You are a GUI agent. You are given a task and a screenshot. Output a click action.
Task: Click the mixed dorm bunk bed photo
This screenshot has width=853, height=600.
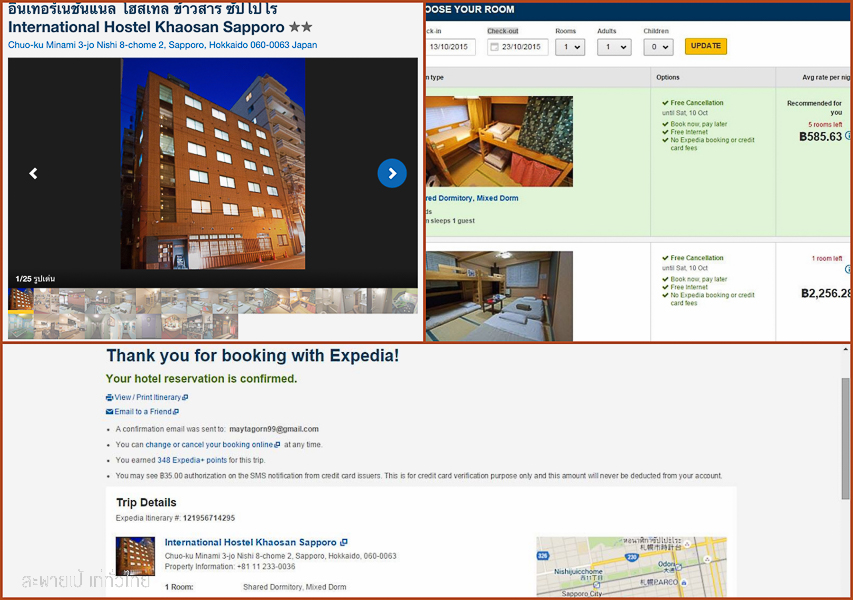point(499,141)
